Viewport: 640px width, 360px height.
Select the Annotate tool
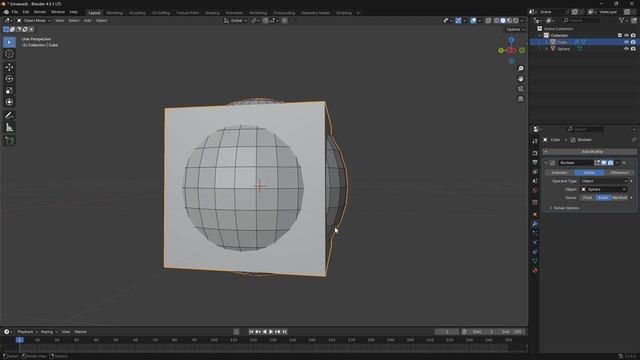[x=9, y=116]
